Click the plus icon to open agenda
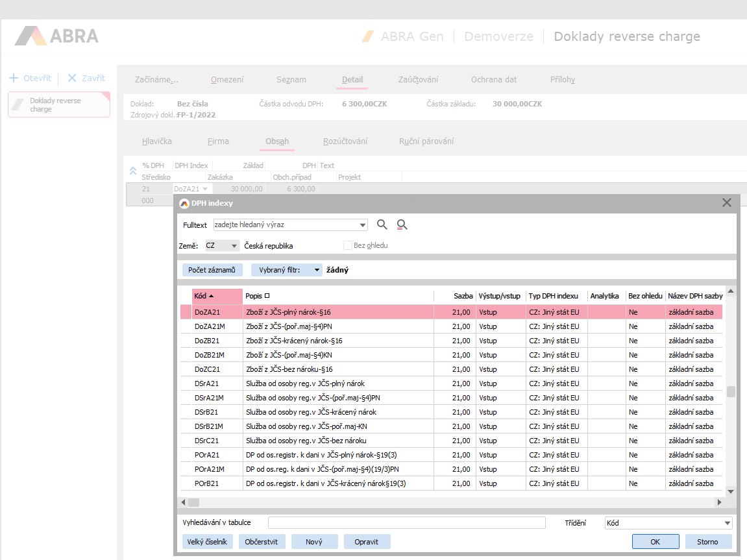This screenshot has height=560, width=747. (14, 79)
